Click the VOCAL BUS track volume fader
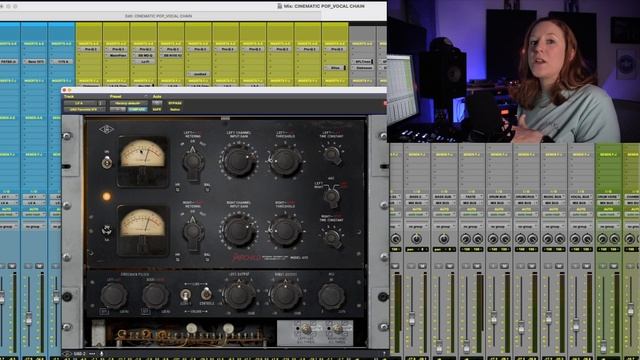Viewport: 640px width, 360px height. pyautogui.click(x=576, y=325)
